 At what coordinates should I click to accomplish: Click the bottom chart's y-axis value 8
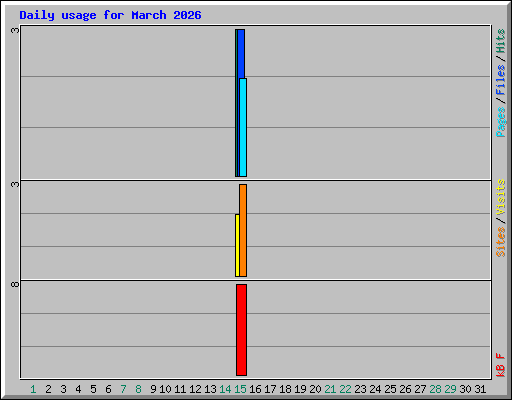click(15, 284)
